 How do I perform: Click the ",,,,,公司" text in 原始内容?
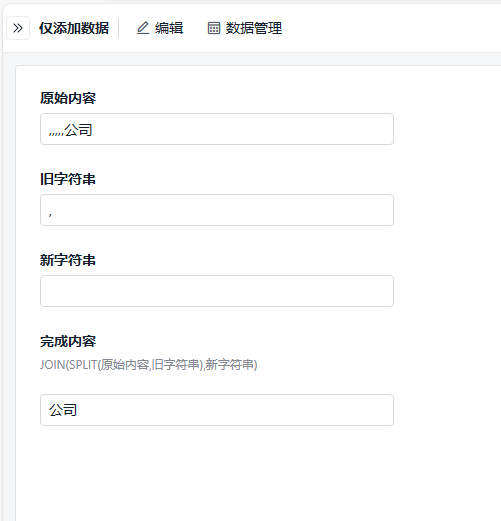pyautogui.click(x=70, y=130)
